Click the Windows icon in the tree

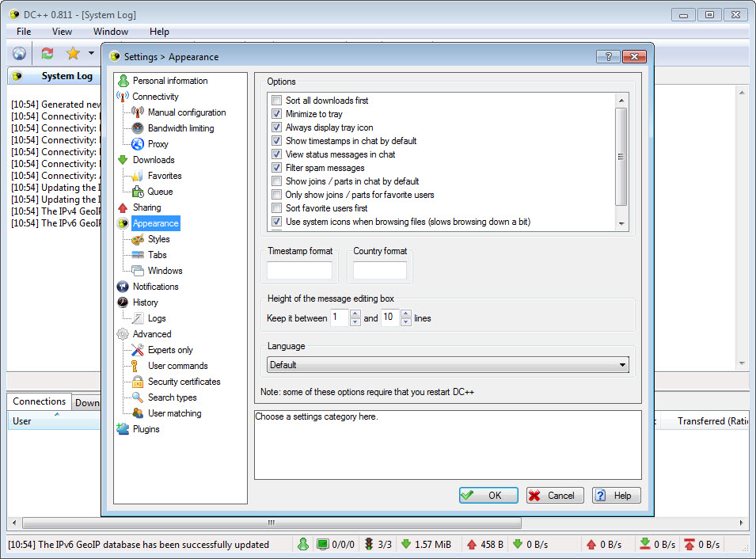pos(138,271)
